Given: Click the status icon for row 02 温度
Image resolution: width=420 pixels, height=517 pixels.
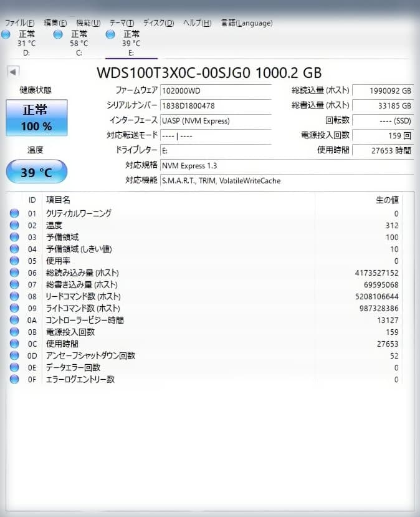Looking at the screenshot, I should (14, 225).
